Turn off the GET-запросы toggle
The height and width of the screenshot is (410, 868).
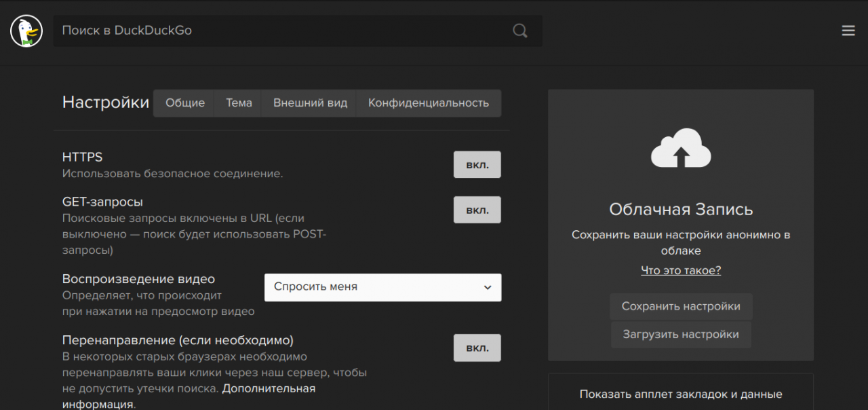pyautogui.click(x=477, y=209)
